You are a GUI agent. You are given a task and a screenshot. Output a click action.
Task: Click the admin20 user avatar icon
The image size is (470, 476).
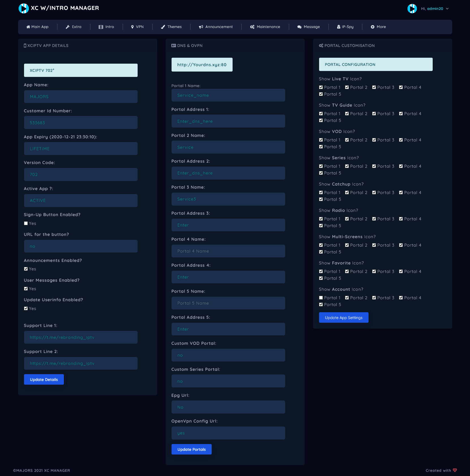point(412,9)
